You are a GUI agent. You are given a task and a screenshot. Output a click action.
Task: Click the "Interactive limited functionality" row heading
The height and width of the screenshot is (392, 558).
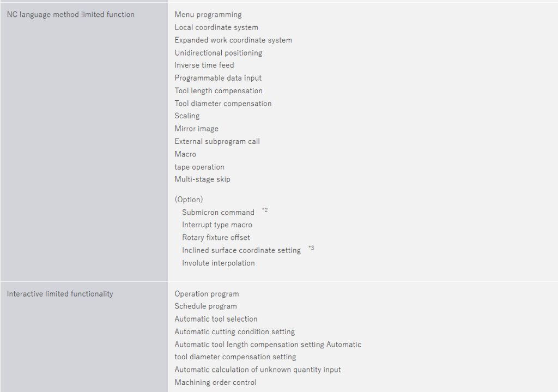pyautogui.click(x=60, y=294)
